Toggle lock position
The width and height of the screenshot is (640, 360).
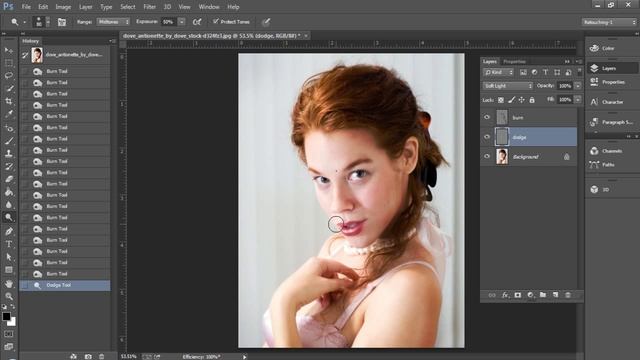[522, 100]
